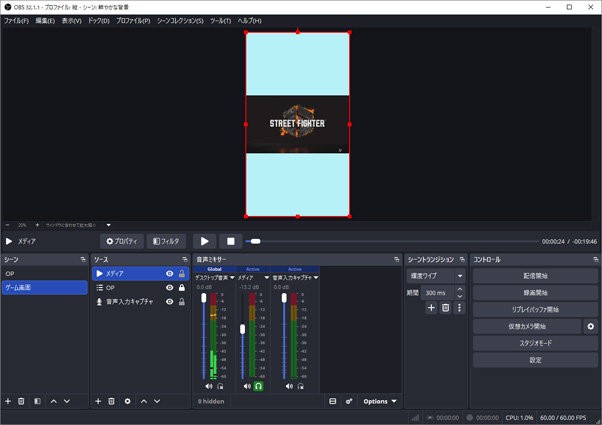Click the 録画開始 button
The height and width of the screenshot is (425, 602).
(535, 293)
